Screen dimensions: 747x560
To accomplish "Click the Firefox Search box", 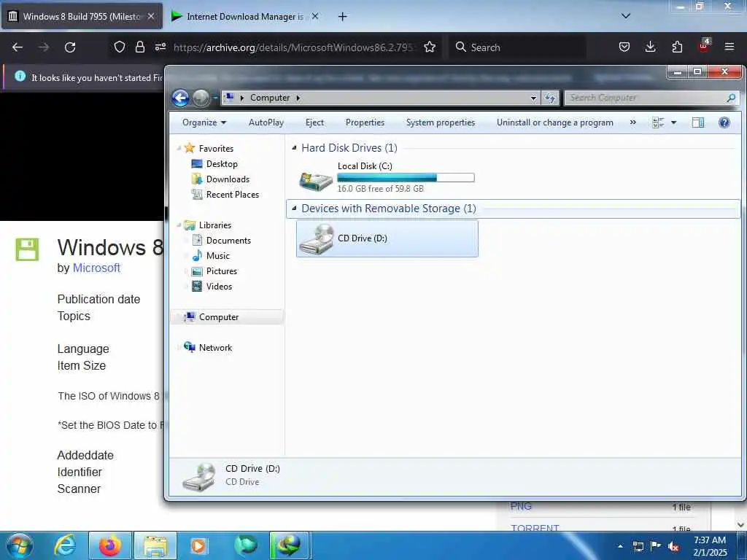I will (517, 47).
